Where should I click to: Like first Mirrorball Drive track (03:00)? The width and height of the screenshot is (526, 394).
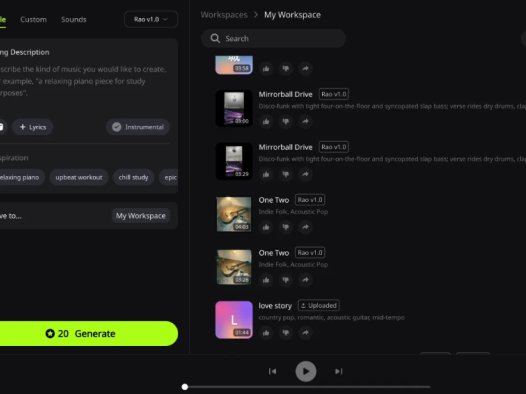click(x=266, y=121)
